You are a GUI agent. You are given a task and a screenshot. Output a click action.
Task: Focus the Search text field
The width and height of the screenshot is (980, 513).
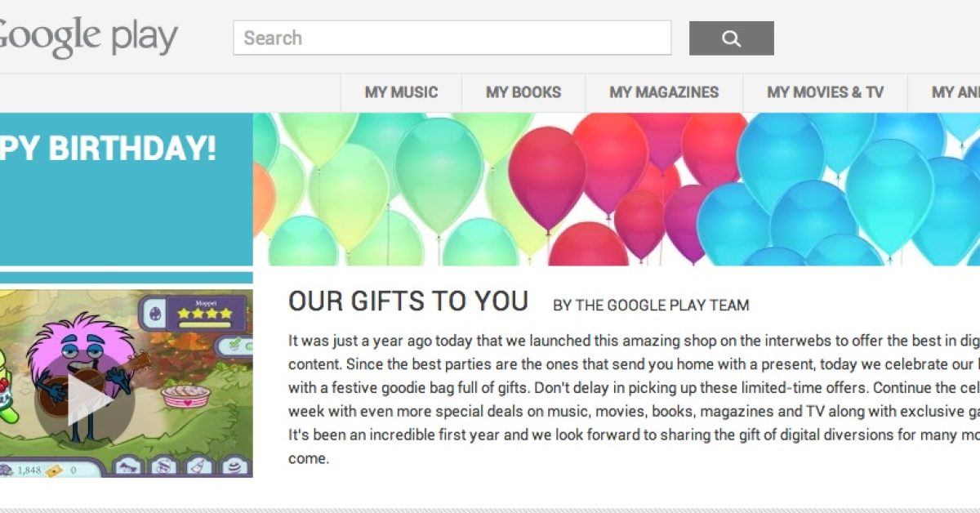(x=452, y=38)
